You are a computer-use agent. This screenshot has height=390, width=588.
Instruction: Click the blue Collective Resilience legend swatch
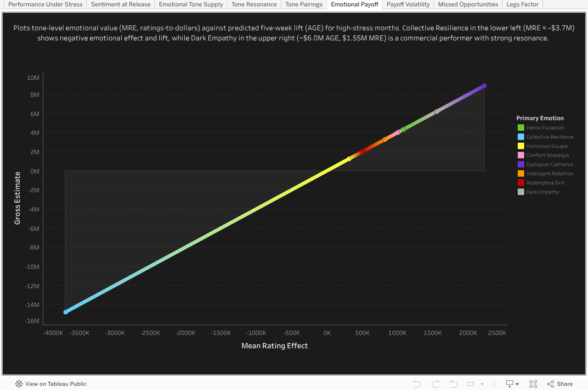521,137
